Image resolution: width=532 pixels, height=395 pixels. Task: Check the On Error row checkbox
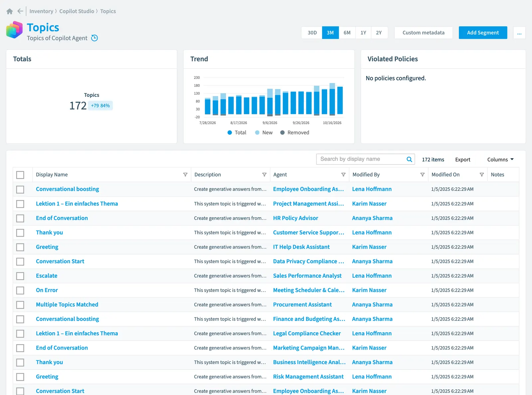coord(20,290)
